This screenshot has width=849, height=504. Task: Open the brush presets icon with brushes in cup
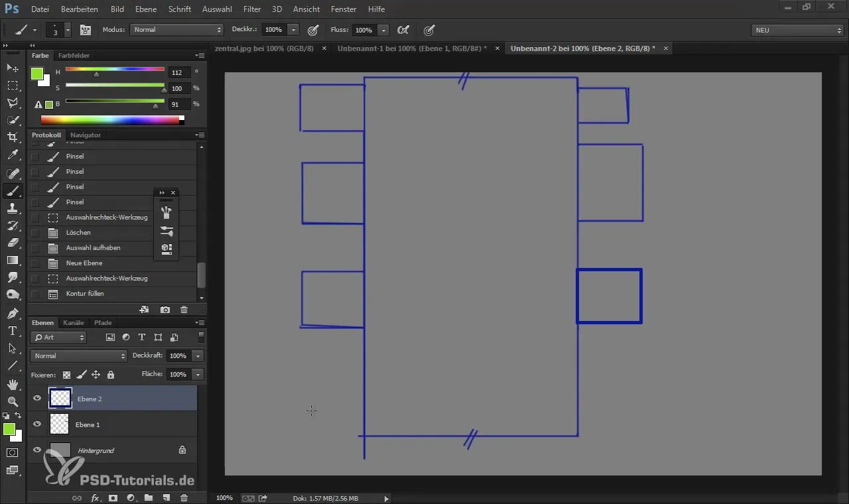tap(166, 213)
